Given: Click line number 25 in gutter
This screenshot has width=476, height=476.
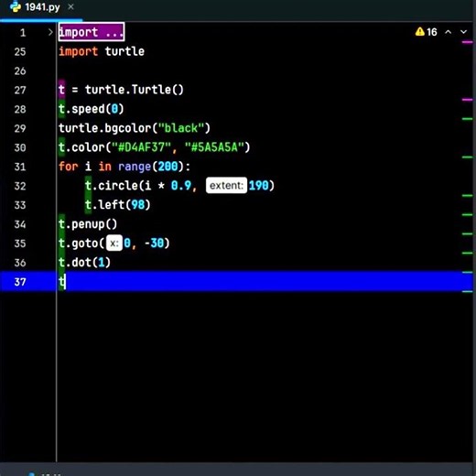Looking at the screenshot, I should pos(20,51).
